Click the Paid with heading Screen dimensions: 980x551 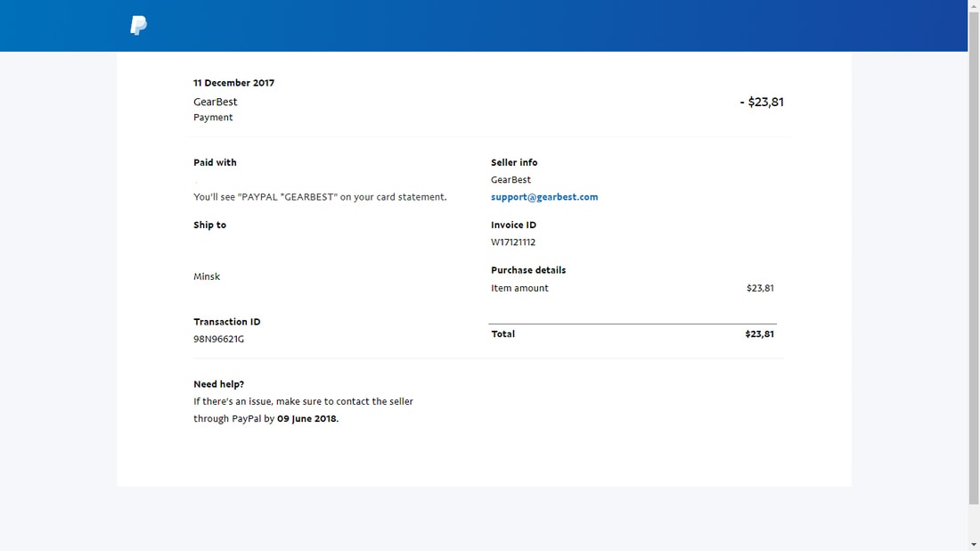point(215,162)
